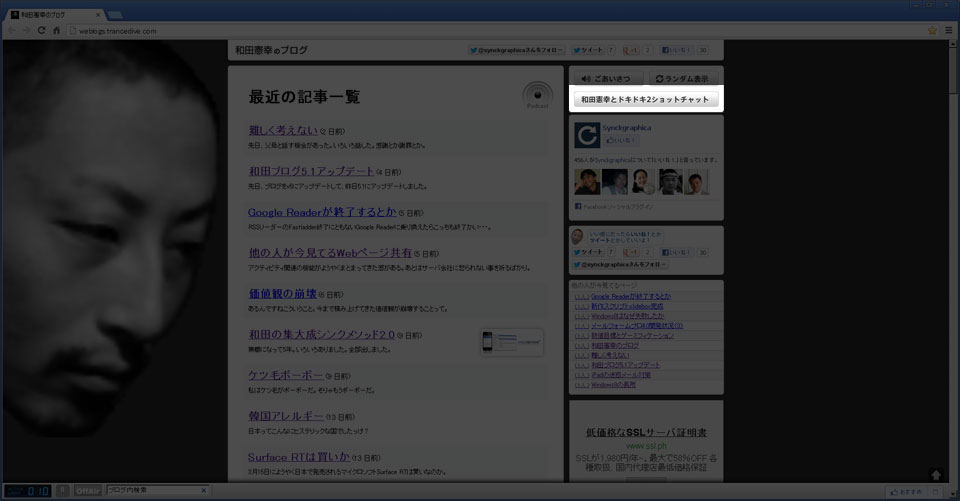Viewport: 960px width, 501px height.
Task: Open the article ケツ毛ボーボー
Action: 285,375
